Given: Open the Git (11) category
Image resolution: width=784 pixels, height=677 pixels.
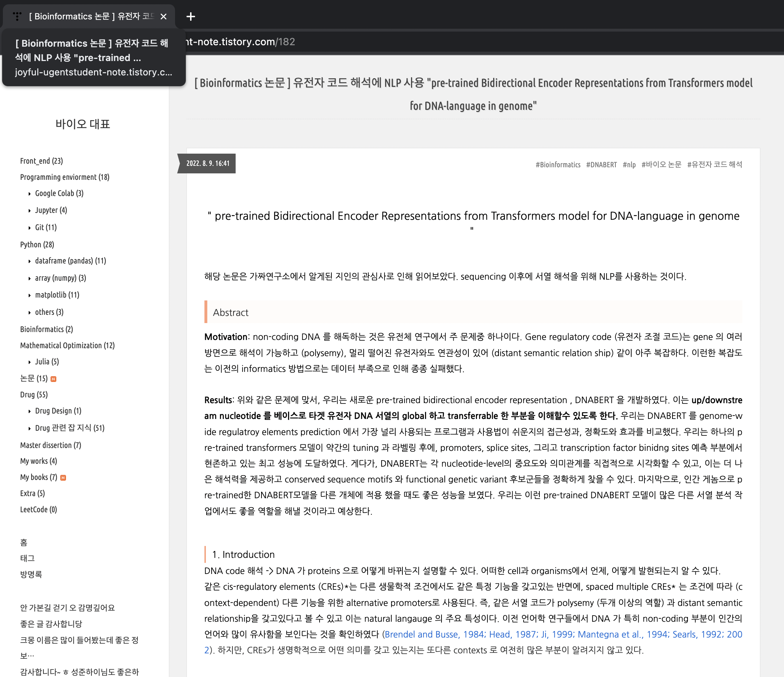Looking at the screenshot, I should pyautogui.click(x=46, y=228).
